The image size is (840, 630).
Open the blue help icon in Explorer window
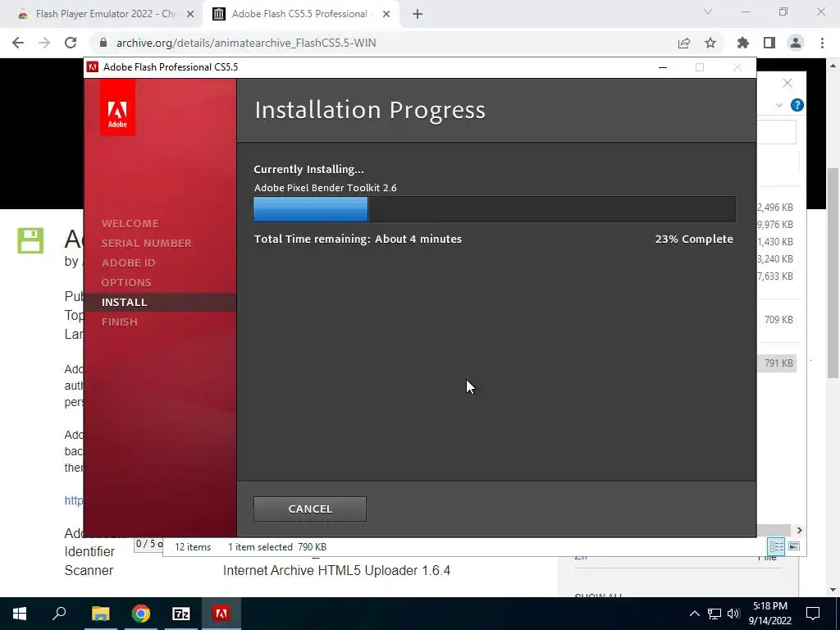(797, 105)
